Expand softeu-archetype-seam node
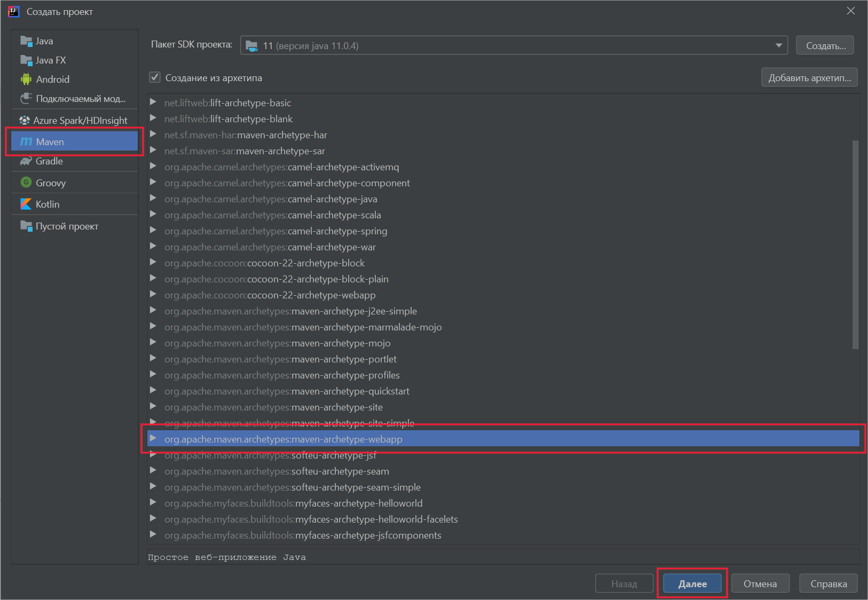Image resolution: width=868 pixels, height=600 pixels. click(153, 470)
